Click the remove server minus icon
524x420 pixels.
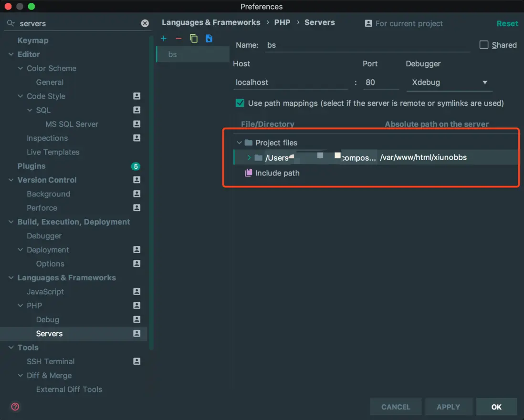tap(178, 39)
